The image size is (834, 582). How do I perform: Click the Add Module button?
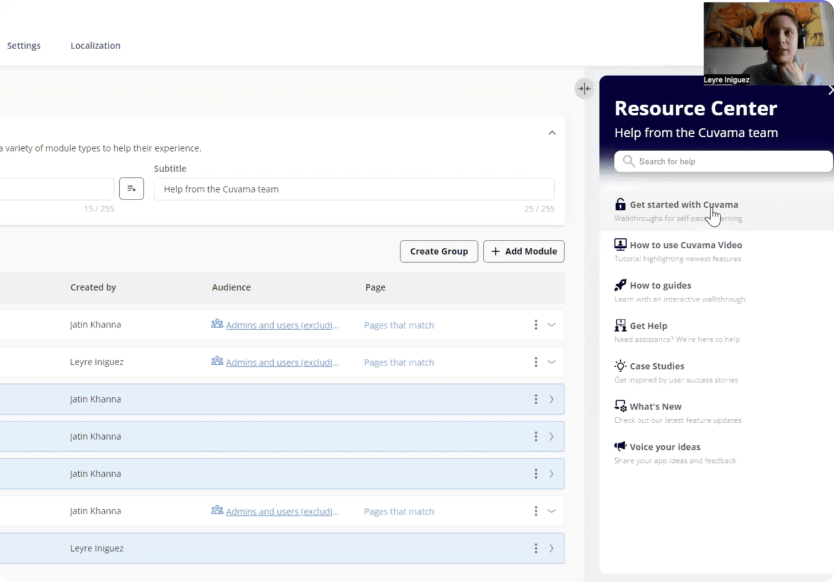[x=523, y=251]
